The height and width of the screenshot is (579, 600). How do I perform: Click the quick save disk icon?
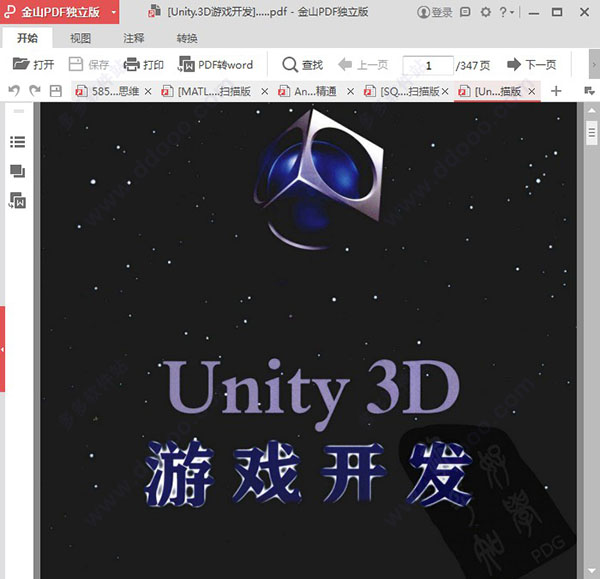click(56, 91)
